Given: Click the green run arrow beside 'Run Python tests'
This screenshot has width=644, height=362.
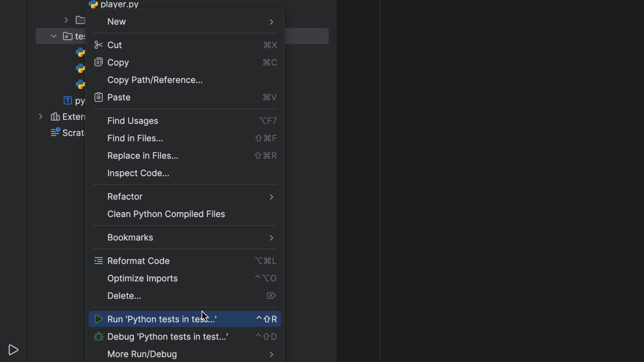Looking at the screenshot, I should point(98,319).
